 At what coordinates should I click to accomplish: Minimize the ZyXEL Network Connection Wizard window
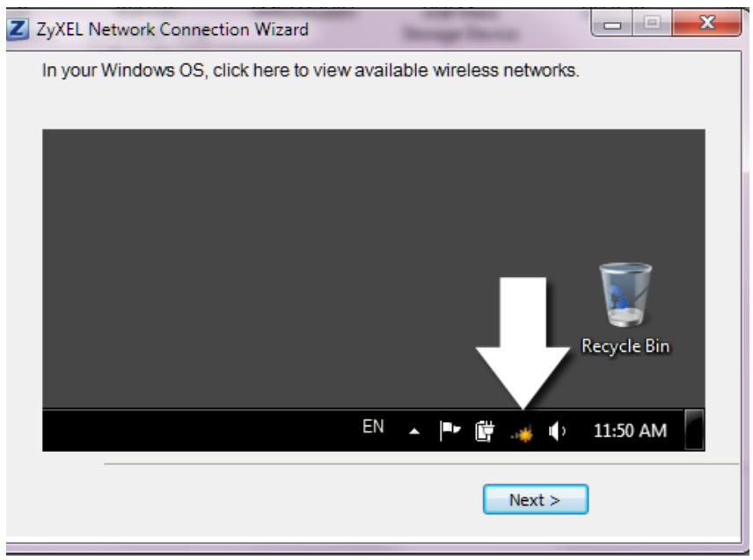tap(612, 23)
